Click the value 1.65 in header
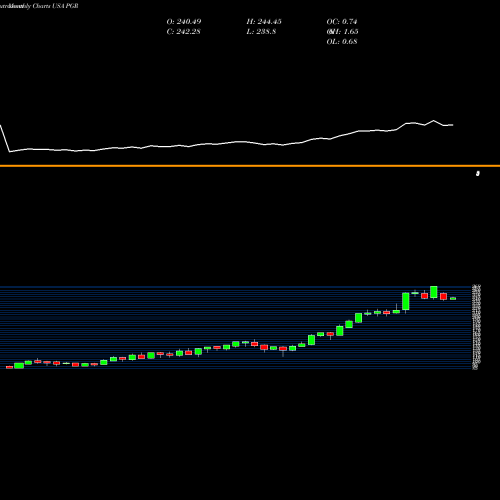Screen dimensions: 500x500 [x=351, y=32]
